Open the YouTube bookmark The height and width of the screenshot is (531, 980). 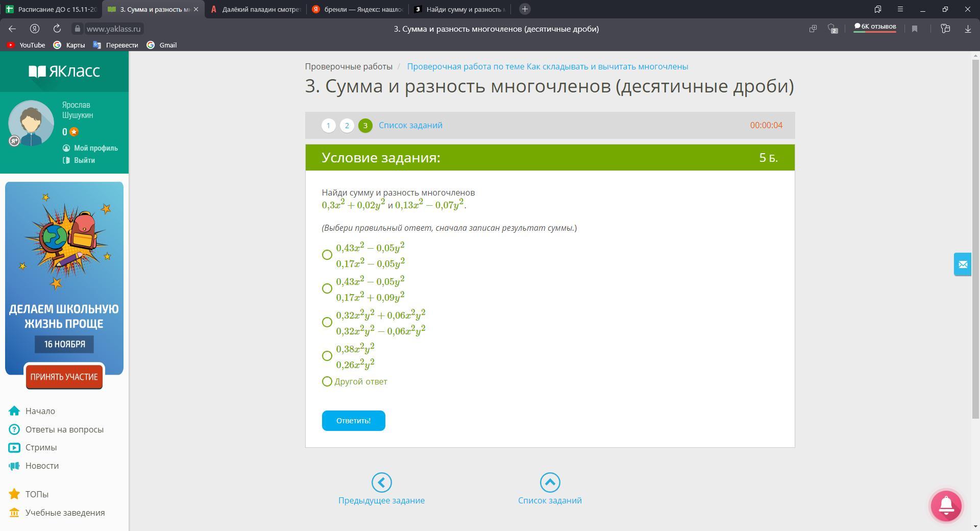point(26,45)
